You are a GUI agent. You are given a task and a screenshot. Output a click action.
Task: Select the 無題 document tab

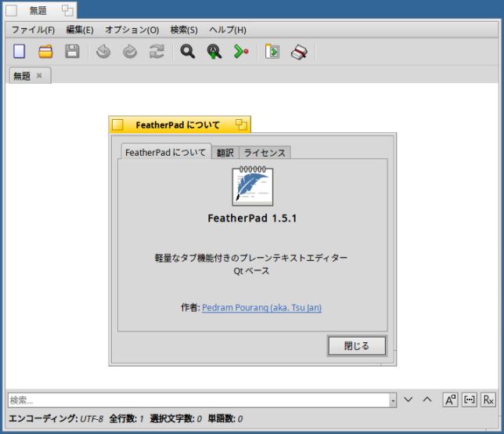point(30,76)
